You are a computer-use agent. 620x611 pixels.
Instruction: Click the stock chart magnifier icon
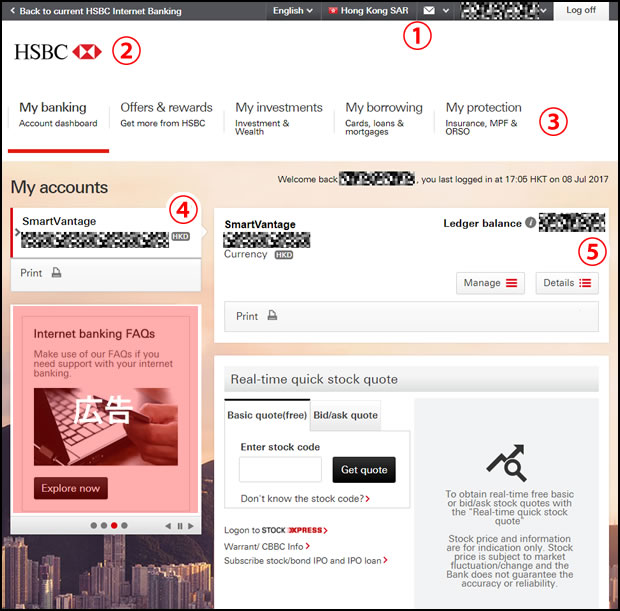(507, 463)
